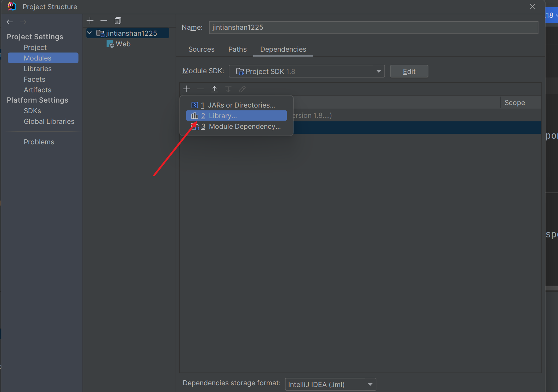Open Problems section
Viewport: 558px width, 392px height.
click(x=39, y=142)
